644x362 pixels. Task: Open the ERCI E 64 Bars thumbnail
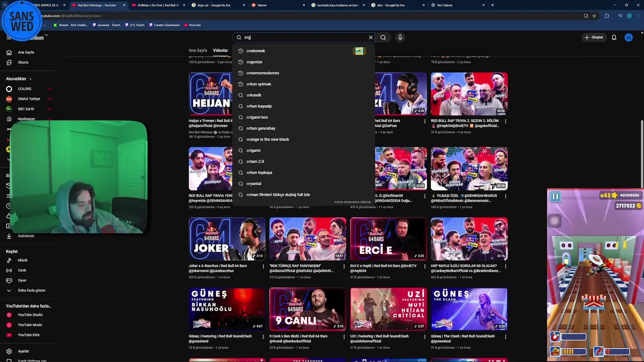pos(388,239)
